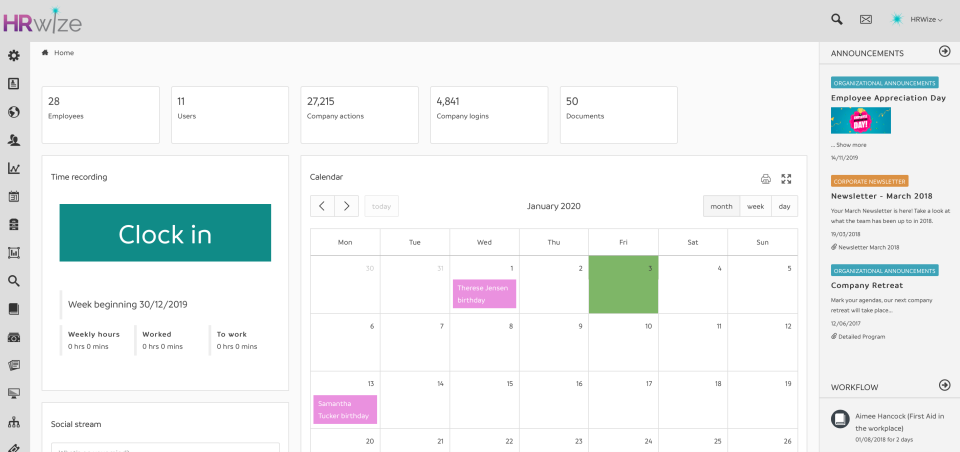Click Show more under Employee Appreciation Day
Screen dimensions: 960x452
(849, 145)
